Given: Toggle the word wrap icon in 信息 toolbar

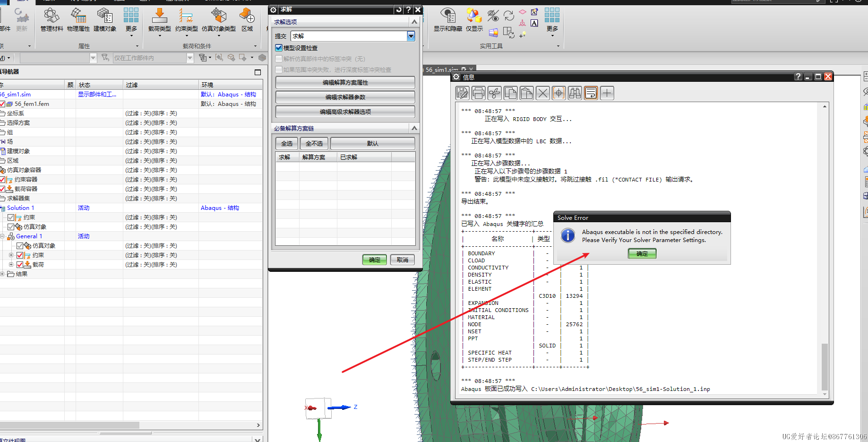Looking at the screenshot, I should pos(591,93).
